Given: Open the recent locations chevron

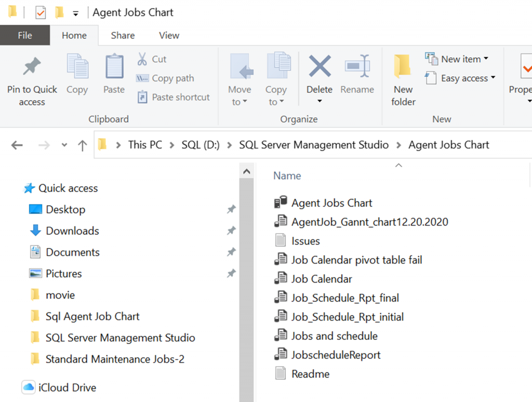Looking at the screenshot, I should (x=64, y=145).
